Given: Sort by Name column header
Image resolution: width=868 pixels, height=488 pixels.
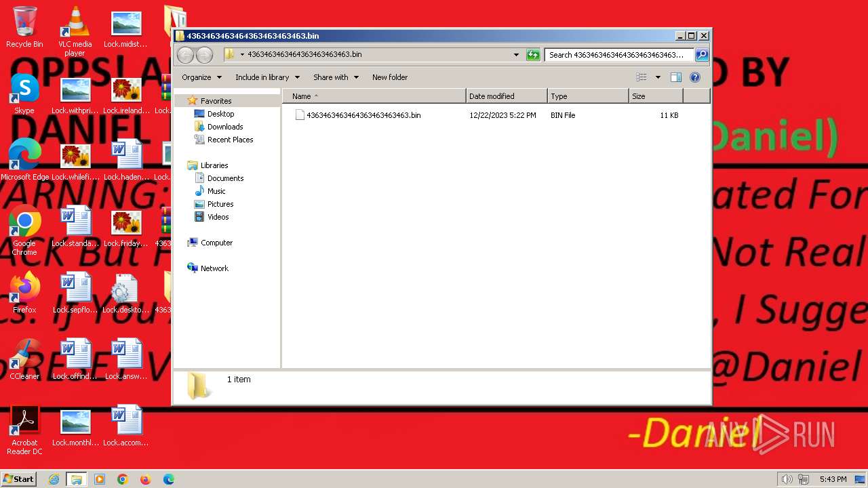Looking at the screenshot, I should 374,96.
